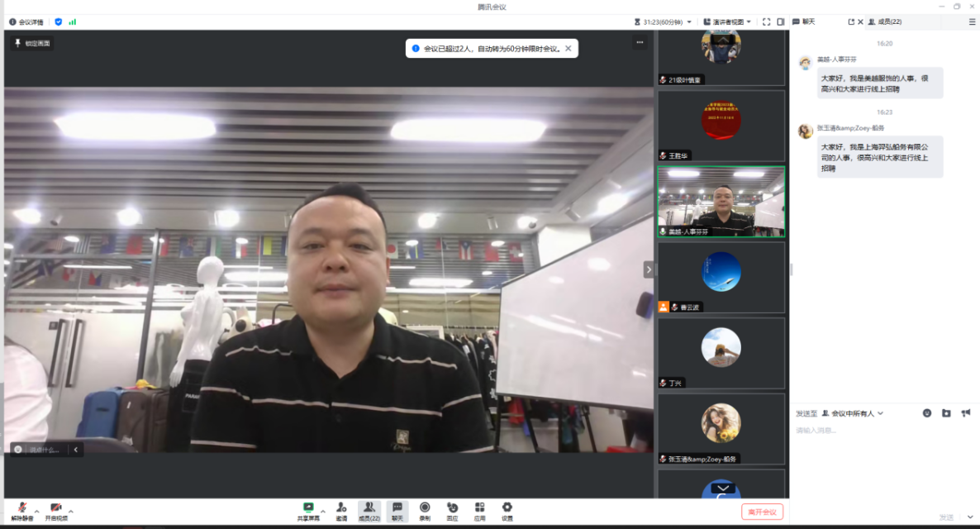This screenshot has height=529, width=980.
Task: Unmute microphone (解除静音)
Action: pos(22,508)
